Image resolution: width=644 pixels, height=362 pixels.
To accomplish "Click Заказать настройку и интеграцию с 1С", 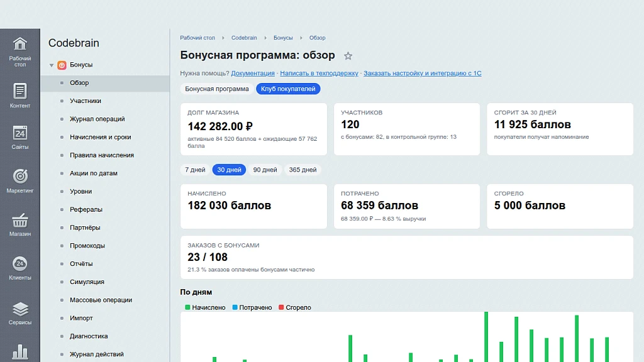I will click(422, 73).
